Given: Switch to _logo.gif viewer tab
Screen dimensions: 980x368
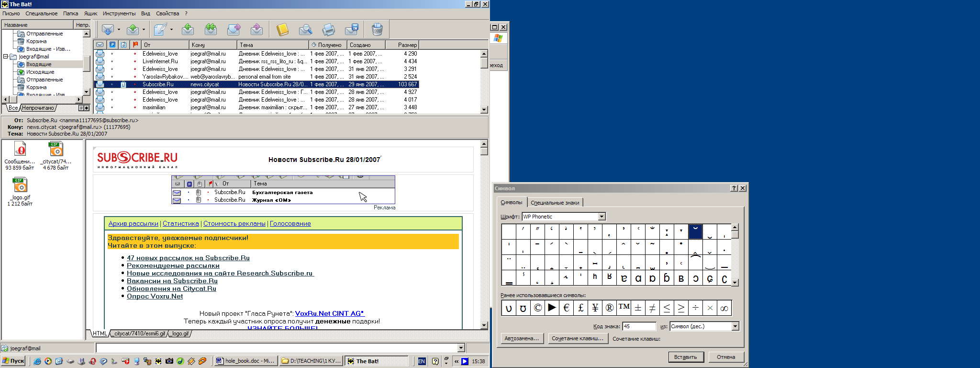Looking at the screenshot, I should (x=180, y=333).
